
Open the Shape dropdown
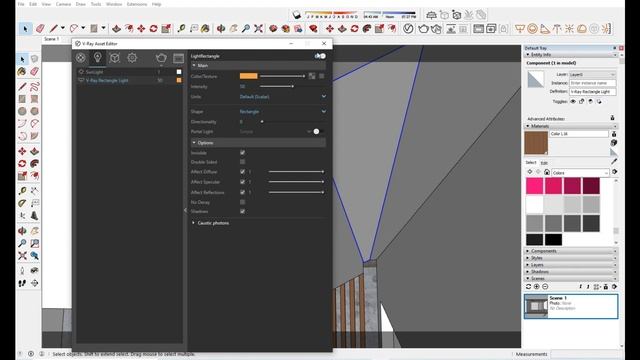[282, 111]
